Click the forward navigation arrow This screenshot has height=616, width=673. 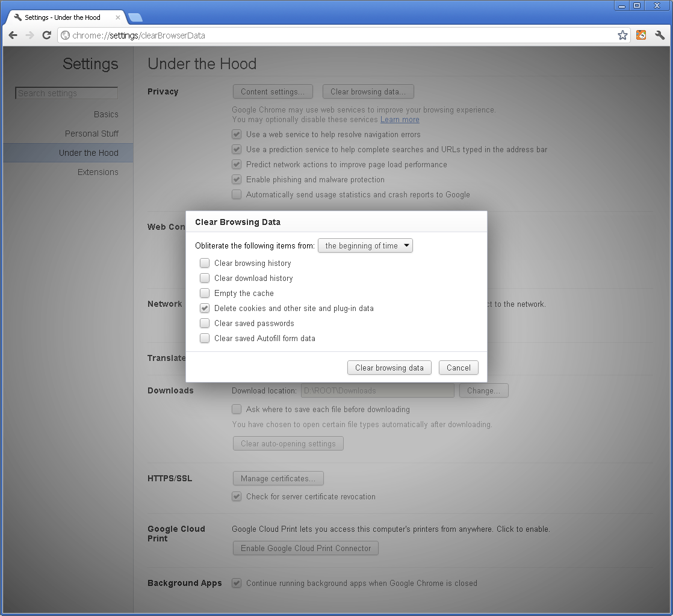pos(29,35)
